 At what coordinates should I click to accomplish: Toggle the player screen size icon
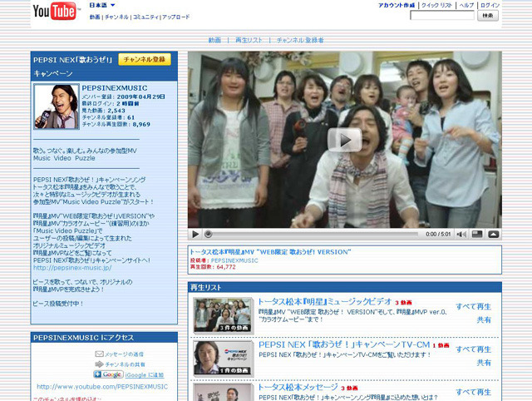(477, 235)
